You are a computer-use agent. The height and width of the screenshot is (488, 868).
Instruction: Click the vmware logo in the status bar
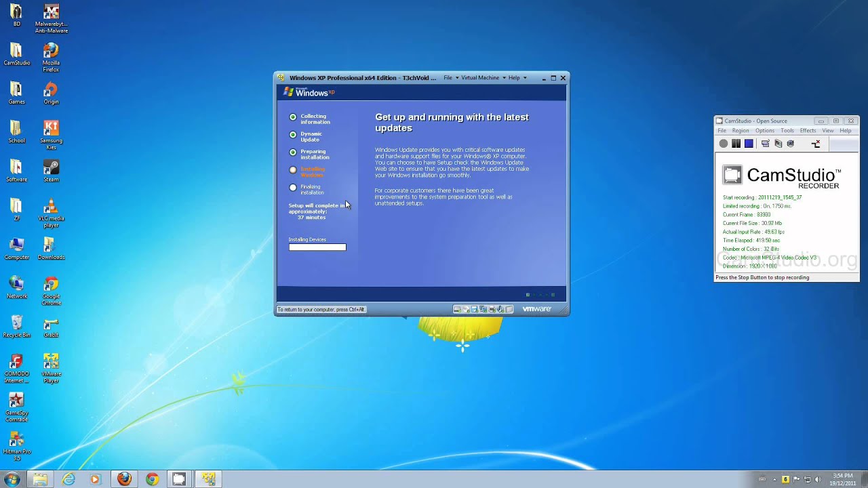coord(536,309)
